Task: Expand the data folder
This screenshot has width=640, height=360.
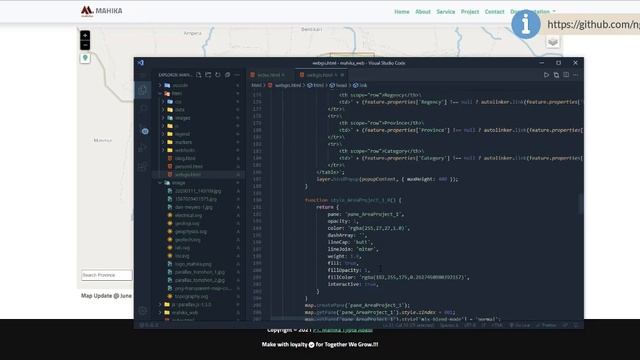Action: pyautogui.click(x=180, y=109)
